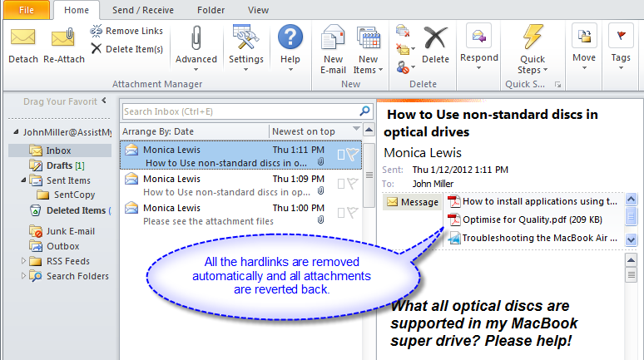Toggle category box on 1:09 PM email
Screen dimensions: 644x360
coord(340,184)
